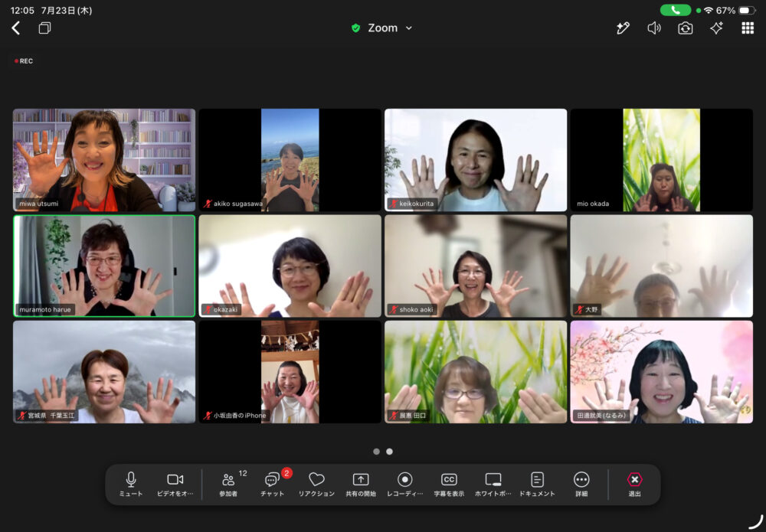Open the whiteboard (ホワイトボード)
This screenshot has width=766, height=532.
click(493, 485)
